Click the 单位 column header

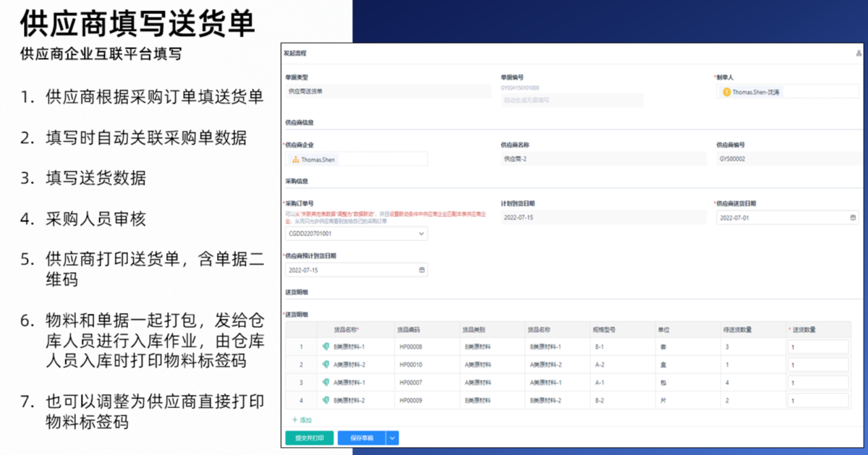click(664, 330)
